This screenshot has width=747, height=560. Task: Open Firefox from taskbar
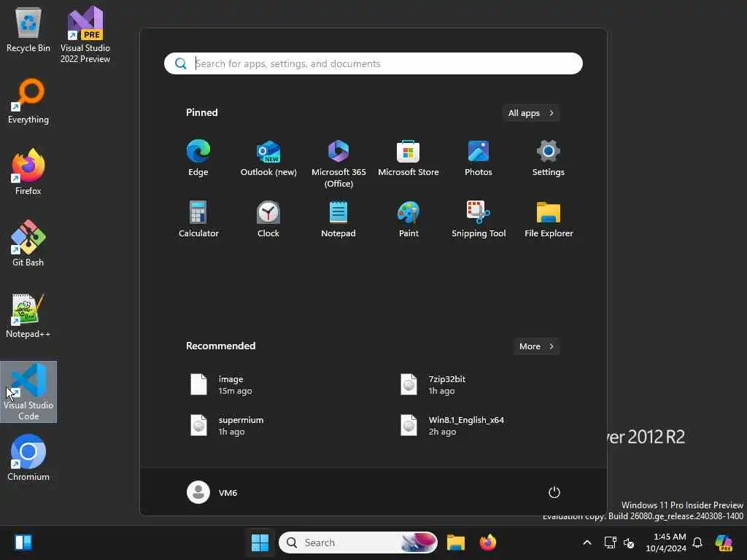488,542
